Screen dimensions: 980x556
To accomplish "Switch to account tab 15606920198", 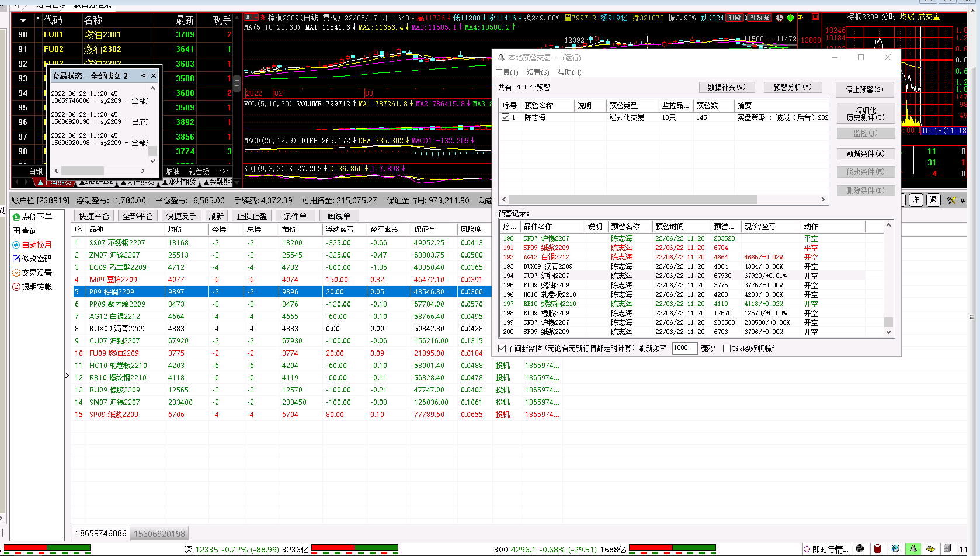I will (x=159, y=534).
